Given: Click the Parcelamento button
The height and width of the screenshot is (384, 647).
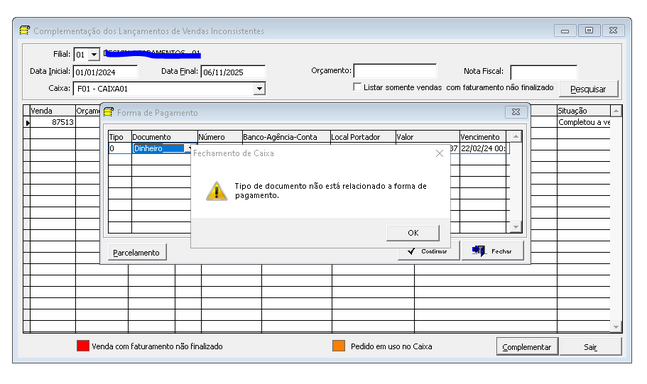Looking at the screenshot, I should click(x=137, y=252).
